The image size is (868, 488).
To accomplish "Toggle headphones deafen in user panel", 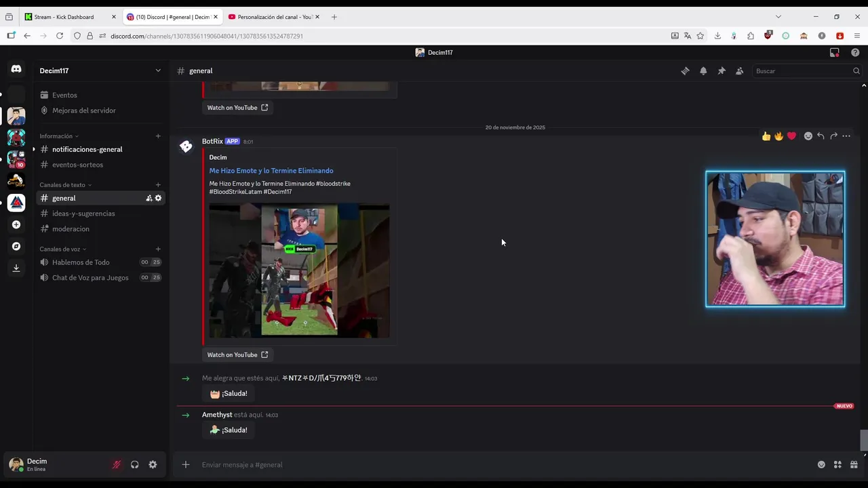I will coord(134,464).
